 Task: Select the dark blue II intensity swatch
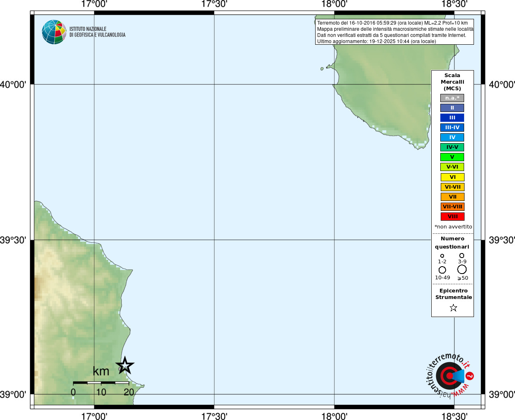452,108
